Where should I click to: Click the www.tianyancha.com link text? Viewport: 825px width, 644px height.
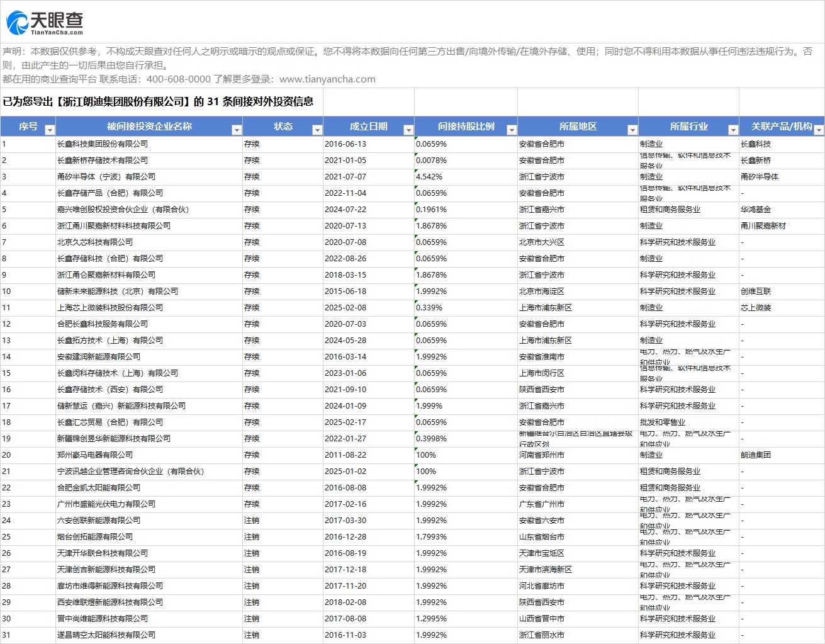[x=327, y=79]
